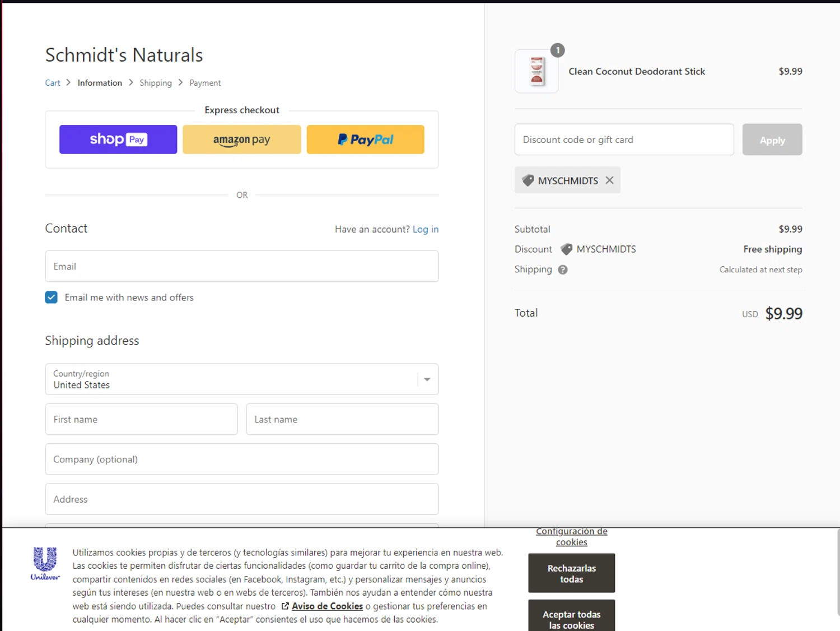Click the Schmidt's Naturals store title
This screenshot has height=631, width=840.
point(124,55)
